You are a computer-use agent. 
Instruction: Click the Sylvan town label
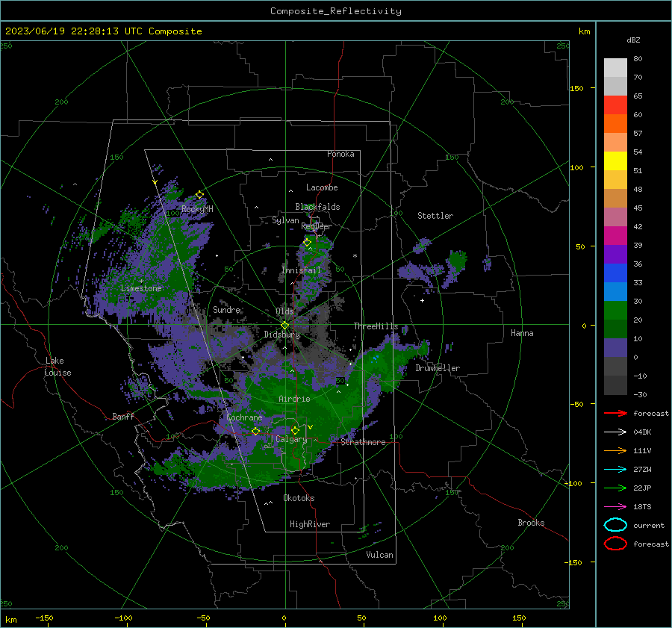pos(285,220)
